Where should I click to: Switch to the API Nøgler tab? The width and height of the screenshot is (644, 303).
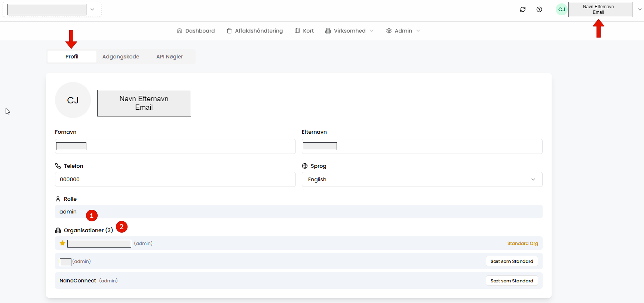169,57
